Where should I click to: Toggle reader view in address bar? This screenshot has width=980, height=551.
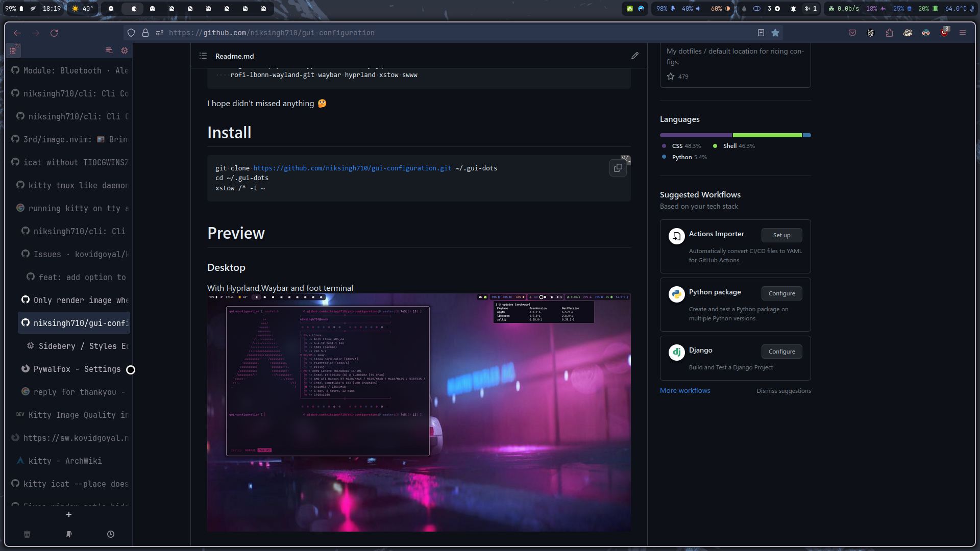(x=761, y=33)
